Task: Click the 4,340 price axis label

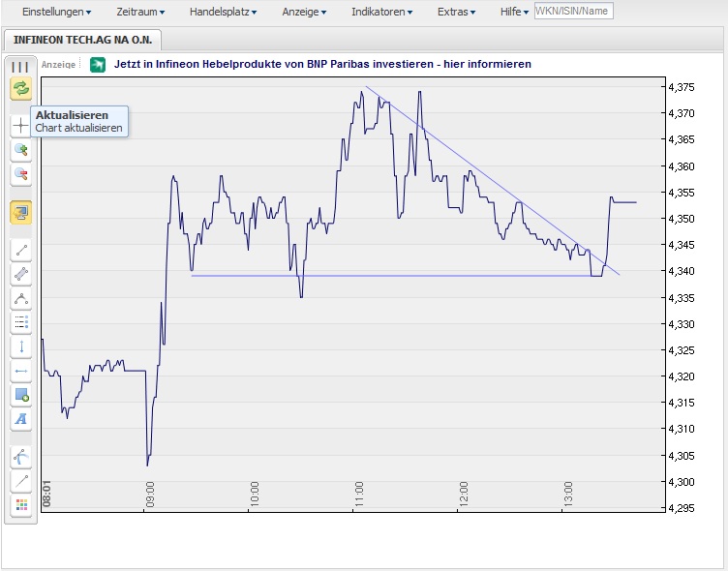Action: click(682, 271)
